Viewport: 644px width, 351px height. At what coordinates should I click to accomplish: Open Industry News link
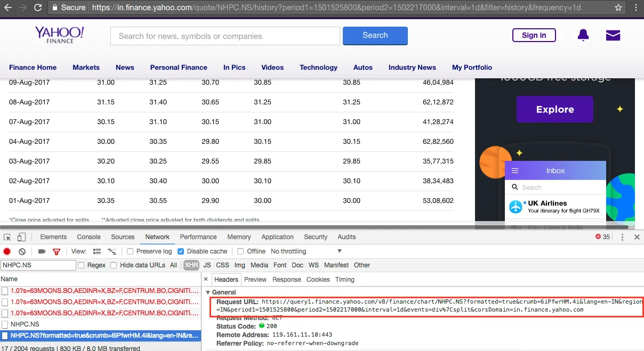click(412, 68)
